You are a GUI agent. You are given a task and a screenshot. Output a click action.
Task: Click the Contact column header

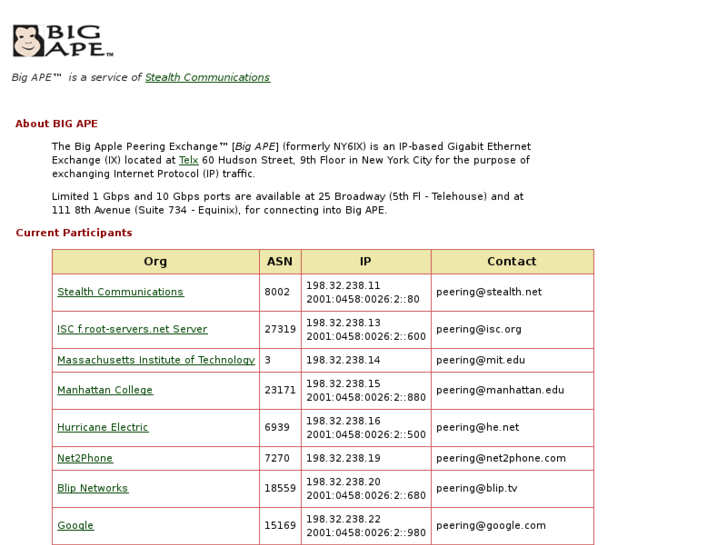click(x=512, y=262)
